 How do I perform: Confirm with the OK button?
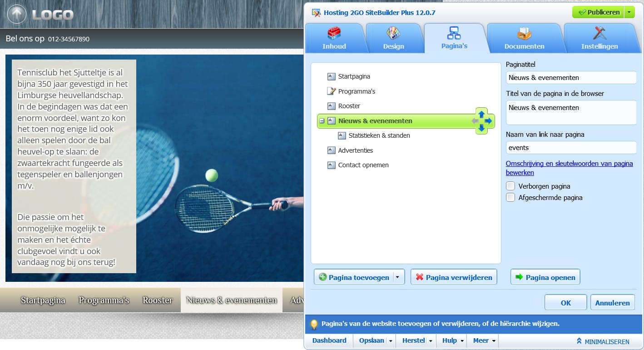tap(566, 303)
